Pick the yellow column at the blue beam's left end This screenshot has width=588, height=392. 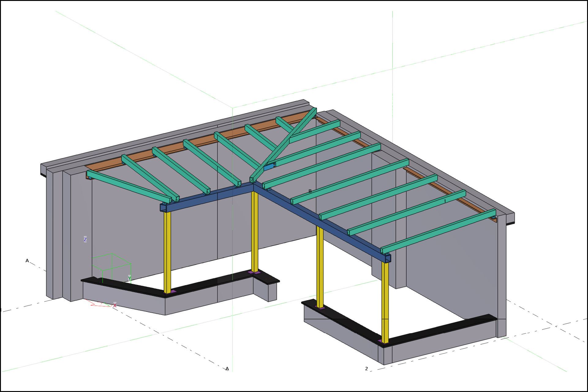click(x=167, y=252)
